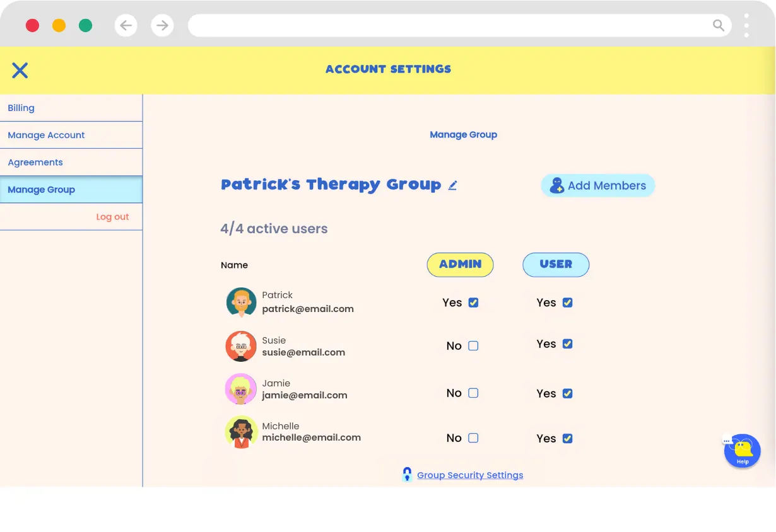Uncheck Jamie's user checkbox
This screenshot has height=532, width=776.
(567, 393)
